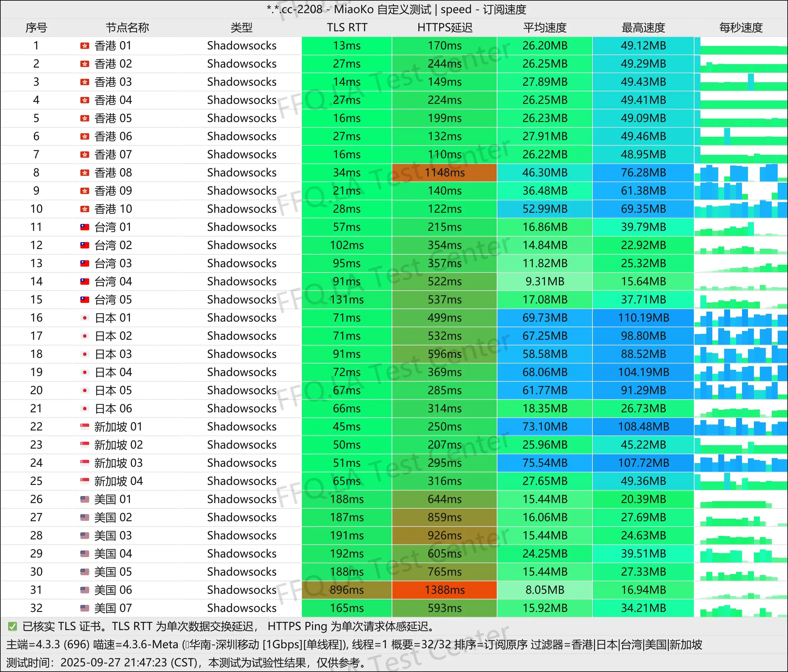The height and width of the screenshot is (672, 788).
Task: Click the 节点名称 column header
Action: pos(127,28)
